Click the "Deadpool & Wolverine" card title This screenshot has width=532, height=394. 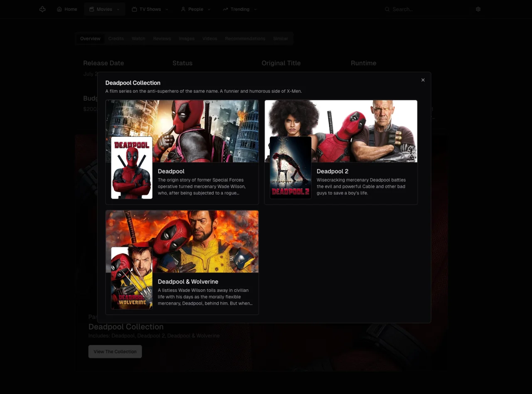tap(188, 282)
